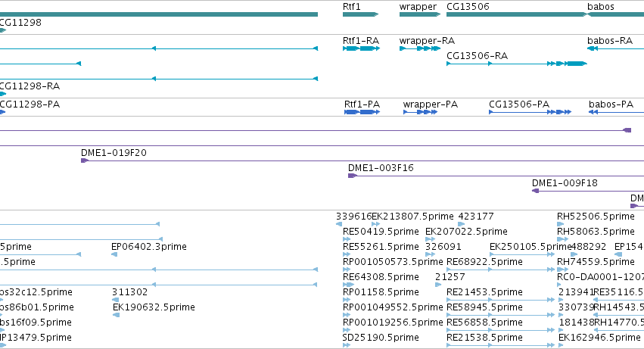Click the Rtf1 gene glyph arrow
This screenshot has width=644, height=349.
pos(361,14)
